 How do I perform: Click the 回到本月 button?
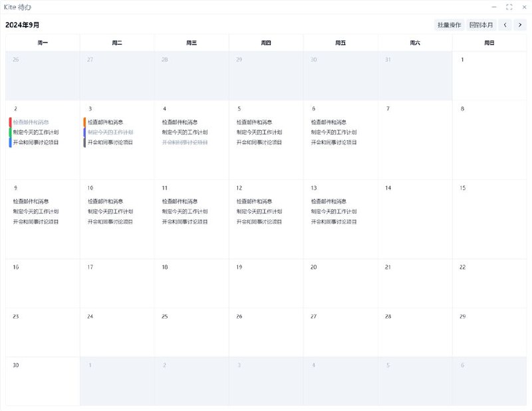tap(481, 25)
